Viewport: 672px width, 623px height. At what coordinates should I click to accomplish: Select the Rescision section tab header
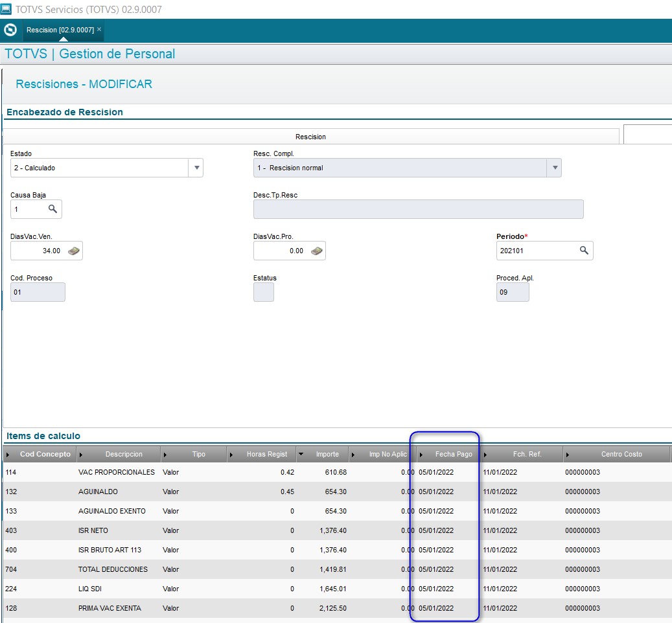coord(310,137)
